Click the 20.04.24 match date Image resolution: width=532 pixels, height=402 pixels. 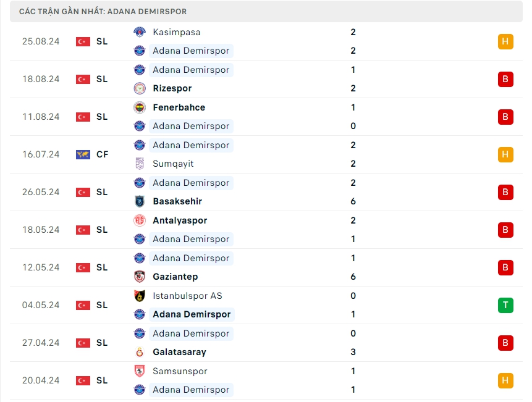[x=41, y=380]
